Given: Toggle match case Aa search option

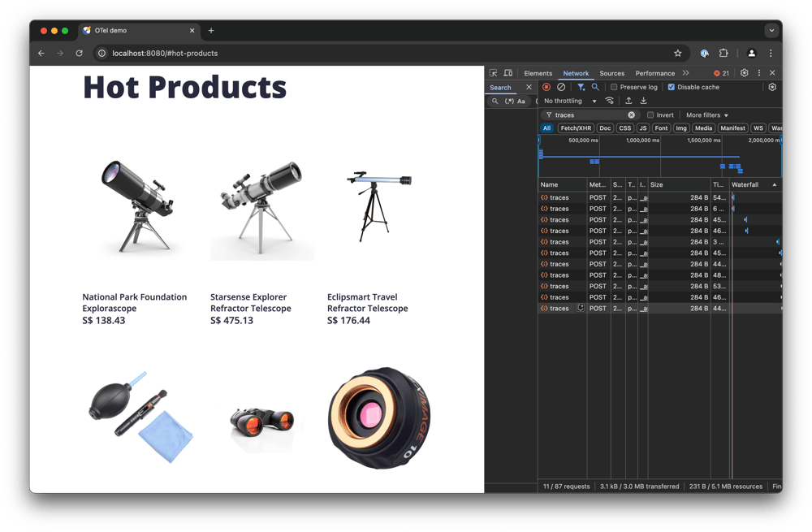Looking at the screenshot, I should (521, 101).
